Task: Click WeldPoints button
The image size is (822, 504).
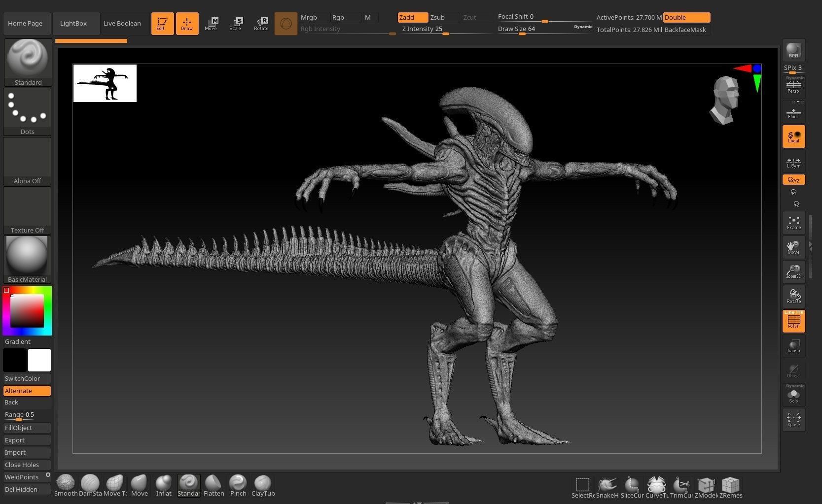Action: click(x=27, y=477)
